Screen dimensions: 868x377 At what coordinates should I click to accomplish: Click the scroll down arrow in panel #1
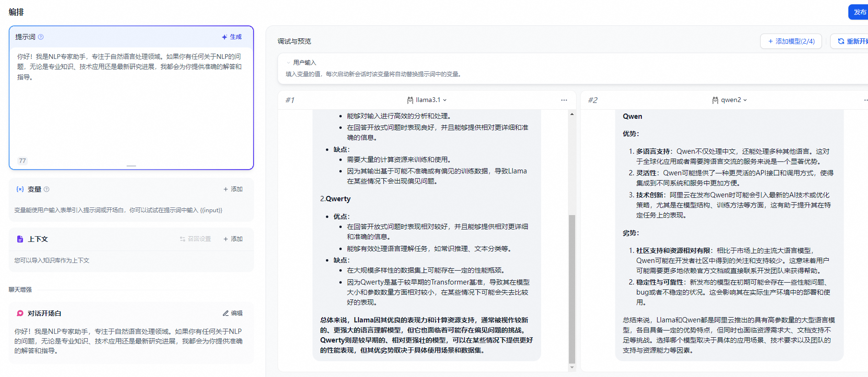pyautogui.click(x=572, y=367)
